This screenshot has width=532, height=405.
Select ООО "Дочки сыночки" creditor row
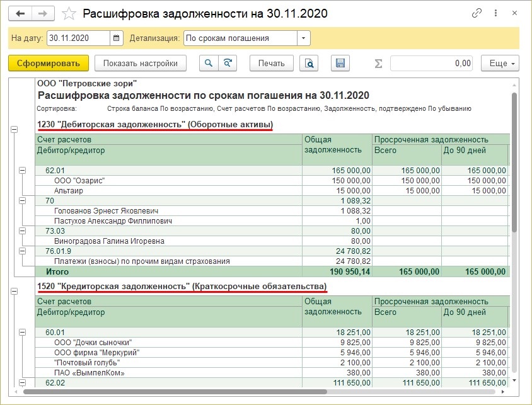coord(272,342)
